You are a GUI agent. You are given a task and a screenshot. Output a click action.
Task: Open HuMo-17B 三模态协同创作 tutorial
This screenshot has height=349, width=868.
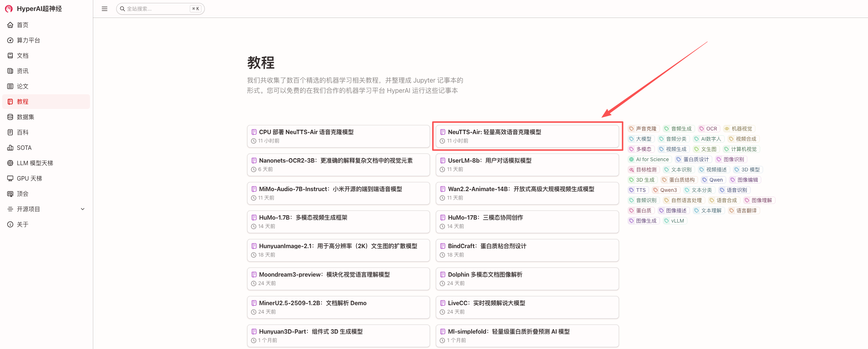pos(527,222)
